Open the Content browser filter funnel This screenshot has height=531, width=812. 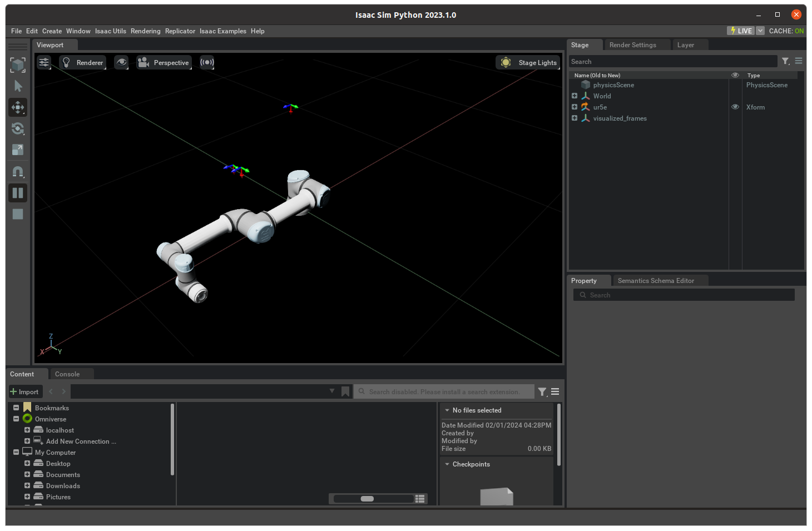[542, 392]
